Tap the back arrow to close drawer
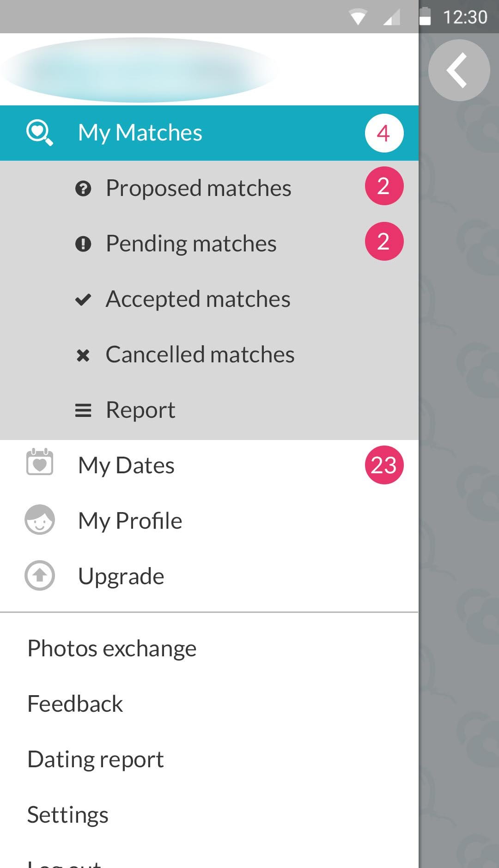 coord(458,70)
